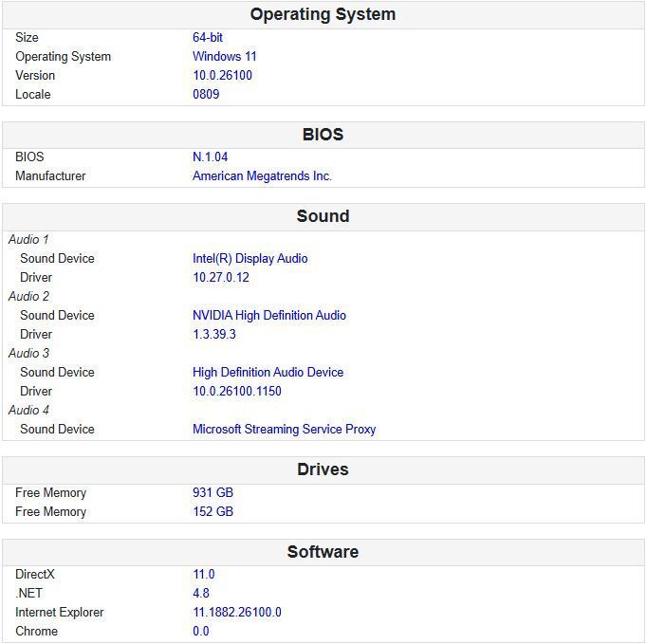Select the "Internet Explorer" row label

pyautogui.click(x=60, y=613)
